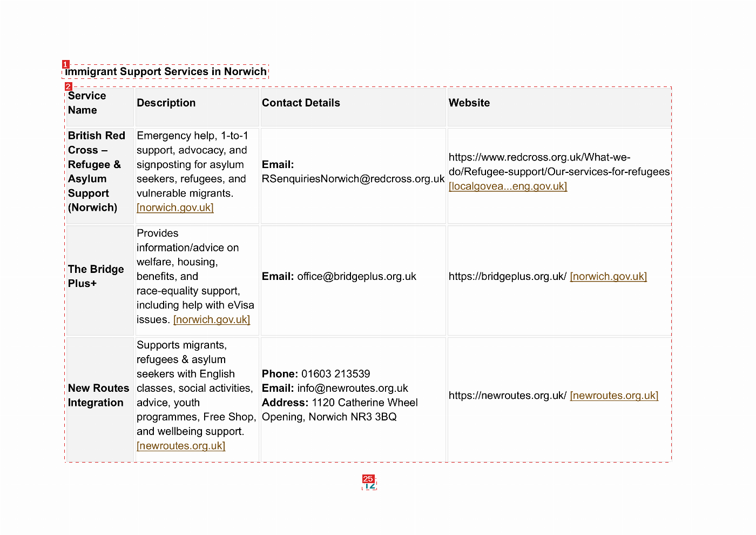Open the newroutes.org.uk link in the Website column

pos(615,395)
